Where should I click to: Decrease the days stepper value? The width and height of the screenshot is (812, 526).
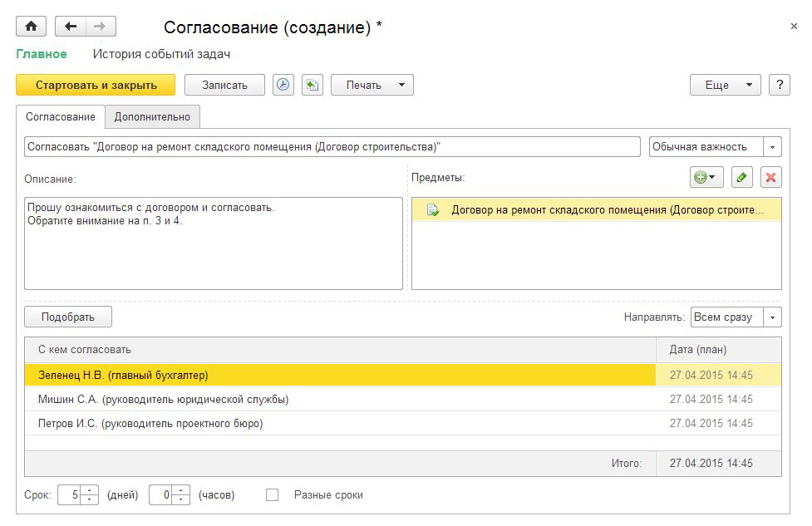point(90,499)
